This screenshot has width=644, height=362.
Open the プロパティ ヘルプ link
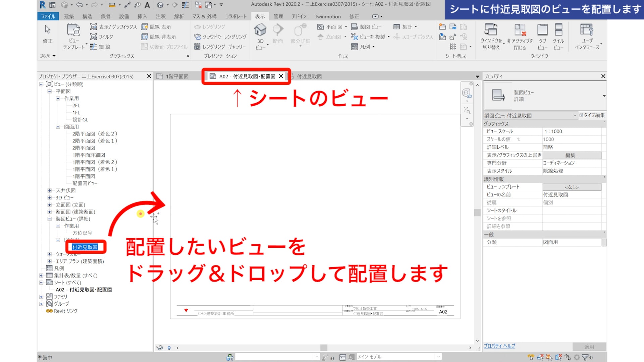[499, 346]
